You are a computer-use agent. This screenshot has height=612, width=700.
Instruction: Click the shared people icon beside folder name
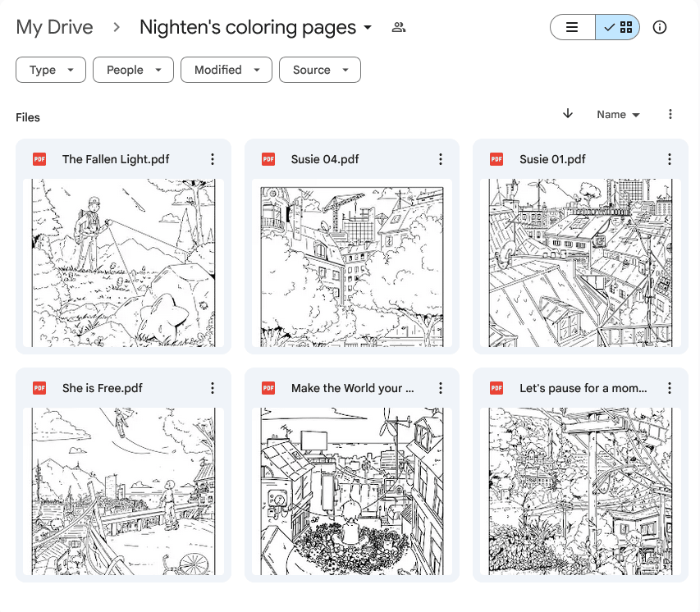pos(399,27)
